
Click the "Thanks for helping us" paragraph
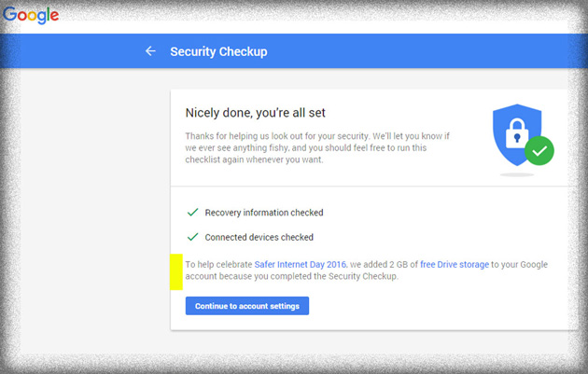point(317,147)
